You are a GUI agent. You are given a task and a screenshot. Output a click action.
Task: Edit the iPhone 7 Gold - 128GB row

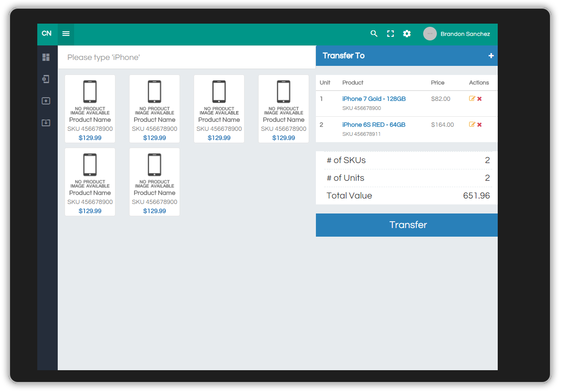472,99
